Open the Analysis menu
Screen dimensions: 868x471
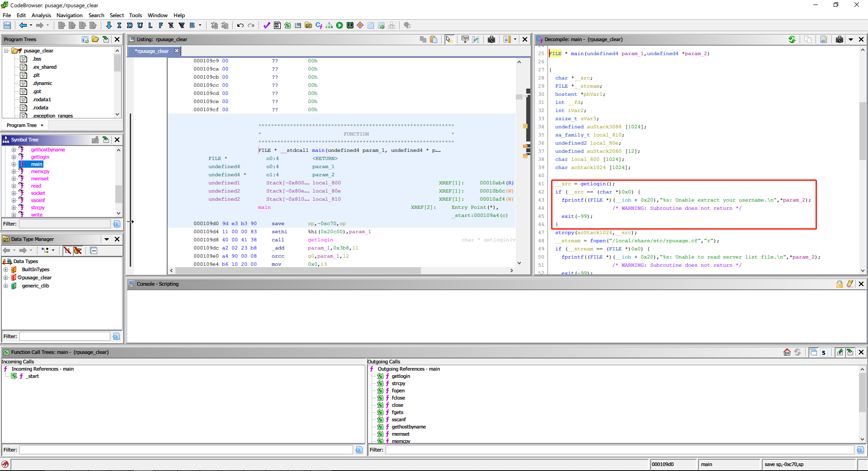pyautogui.click(x=41, y=15)
